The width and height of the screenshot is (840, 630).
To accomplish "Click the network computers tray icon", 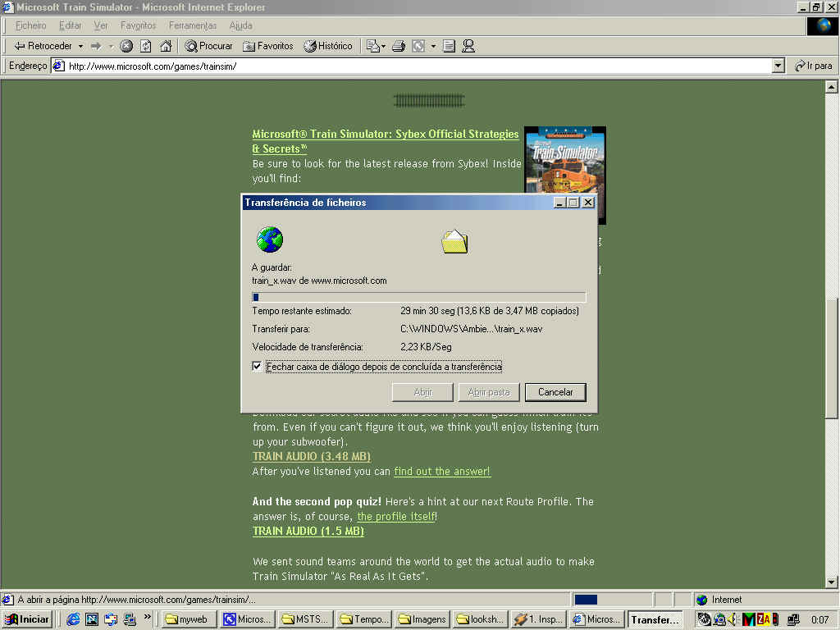I will [x=793, y=619].
